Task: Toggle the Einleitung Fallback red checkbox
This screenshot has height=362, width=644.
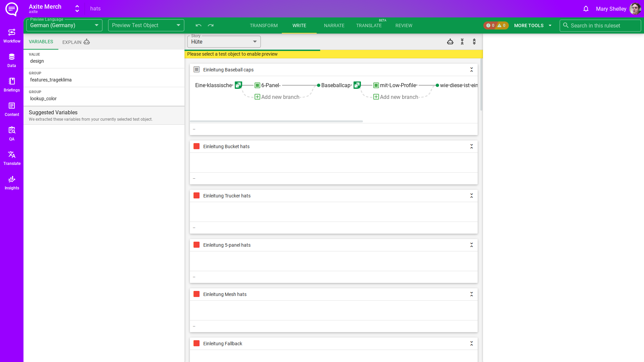Action: tap(197, 343)
